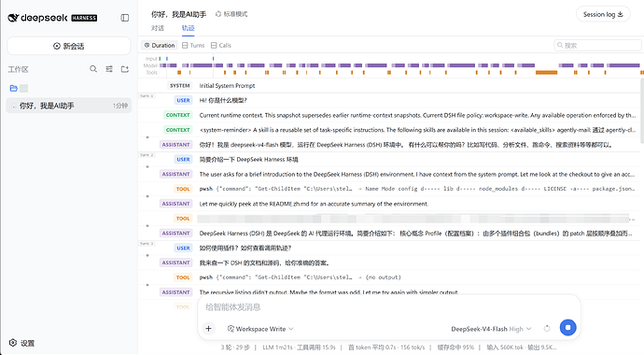Viewport: 644px width, 355px height.
Task: Open ASSISTANT row mentioning deepseek-v4-flash
Action: (x=389, y=145)
